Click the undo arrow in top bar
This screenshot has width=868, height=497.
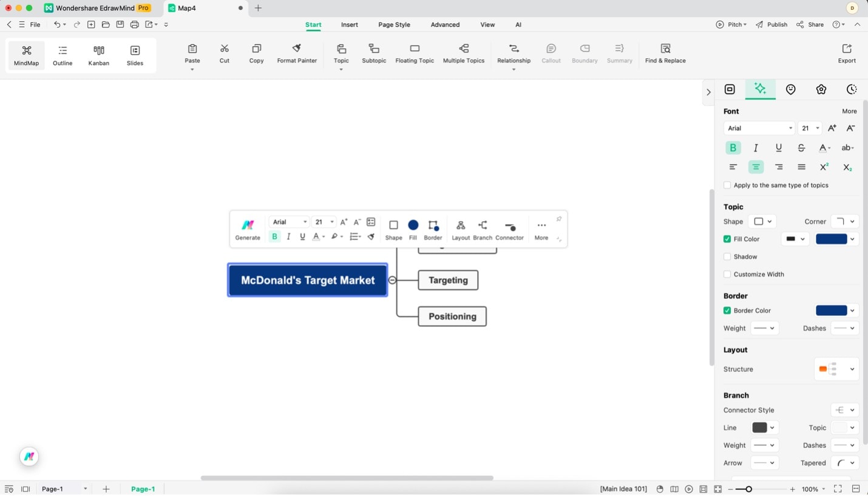(x=57, y=24)
